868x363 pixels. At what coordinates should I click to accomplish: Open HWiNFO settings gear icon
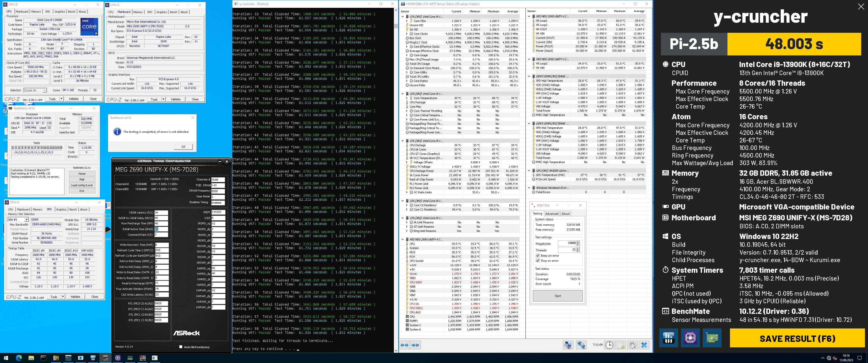click(x=632, y=345)
